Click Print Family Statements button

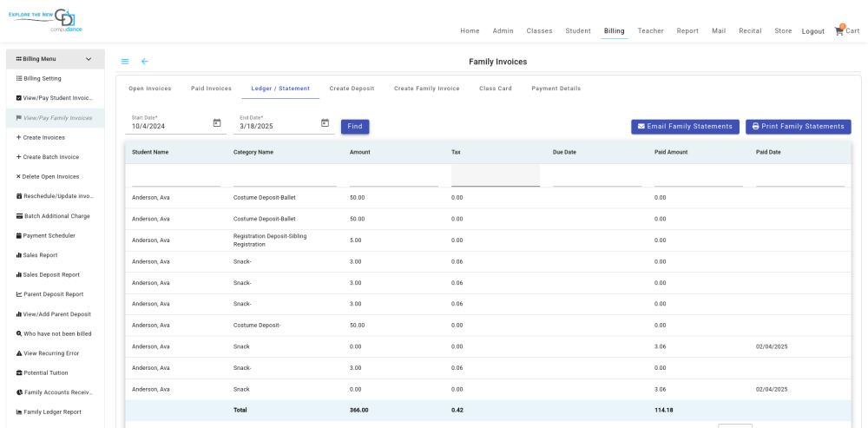pos(799,126)
